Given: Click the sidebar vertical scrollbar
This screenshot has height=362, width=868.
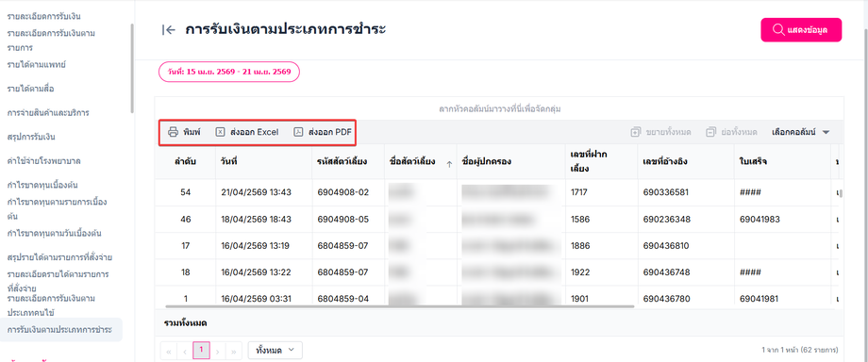Looking at the screenshot, I should click(132, 68).
